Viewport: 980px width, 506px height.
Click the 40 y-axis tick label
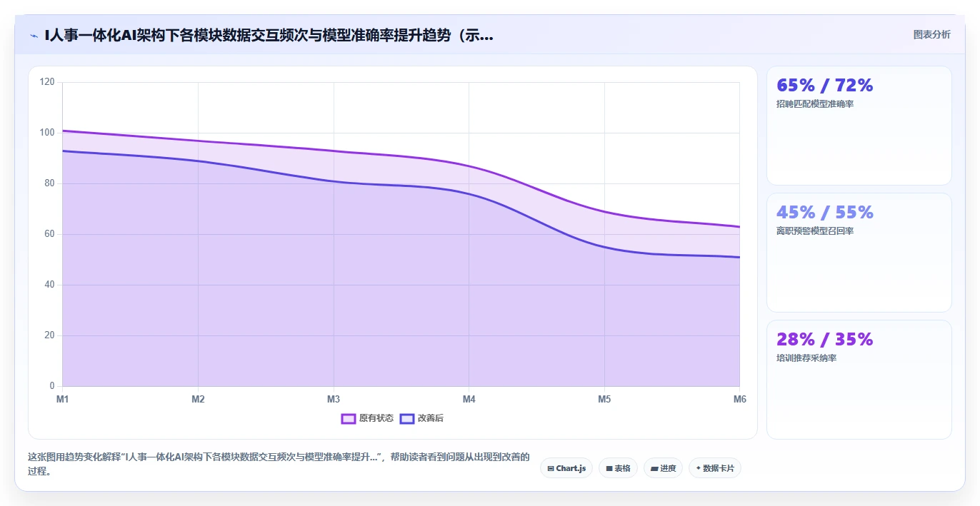(x=49, y=285)
